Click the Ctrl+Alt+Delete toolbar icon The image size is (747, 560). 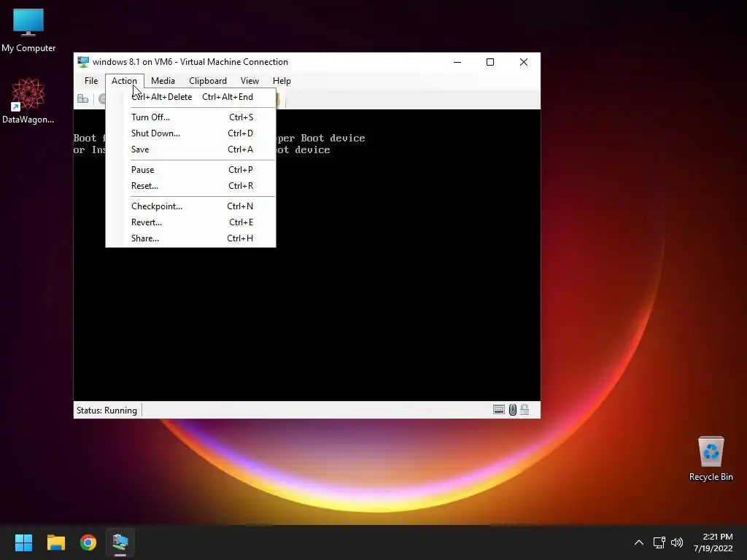tap(83, 99)
